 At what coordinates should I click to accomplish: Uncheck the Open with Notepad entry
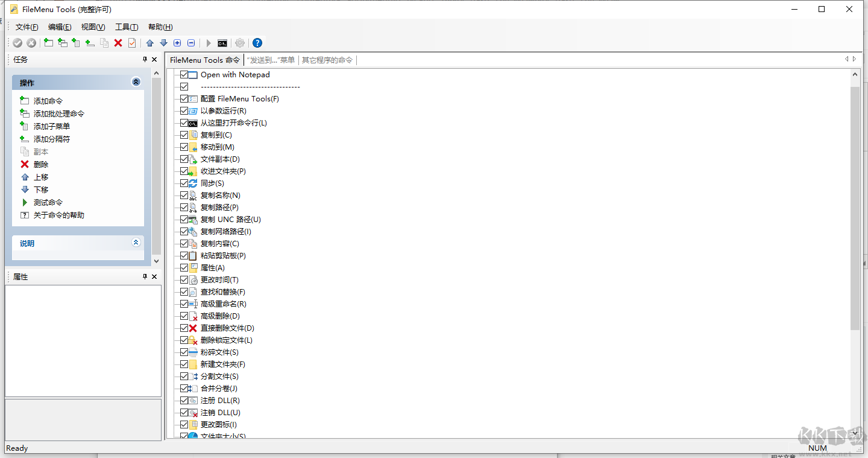(184, 74)
